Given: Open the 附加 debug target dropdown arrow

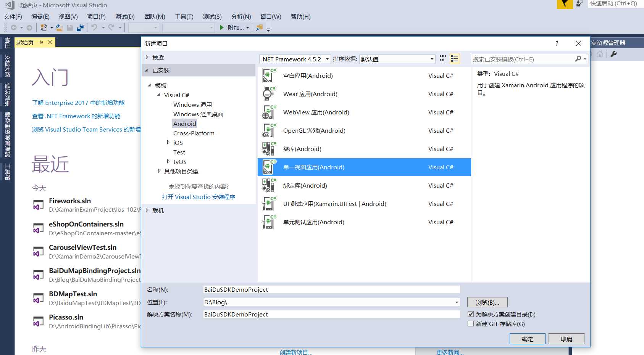Looking at the screenshot, I should click(x=248, y=28).
